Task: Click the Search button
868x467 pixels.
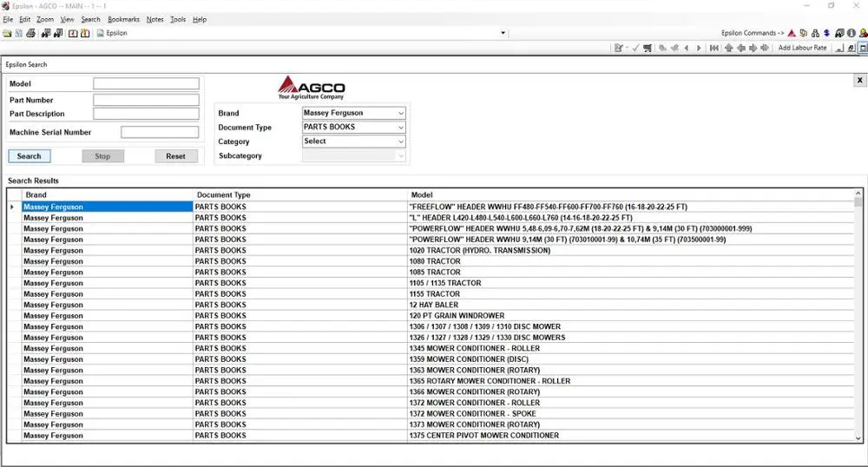Action: coord(30,156)
